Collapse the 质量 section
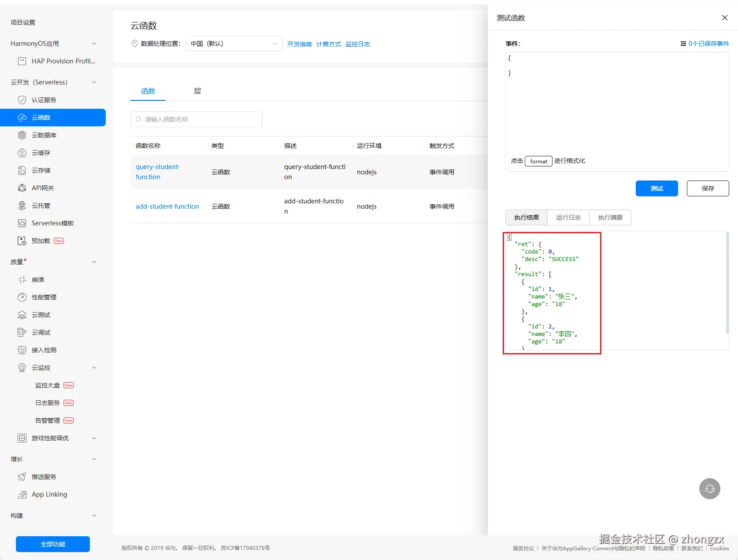The image size is (738, 560). (94, 262)
